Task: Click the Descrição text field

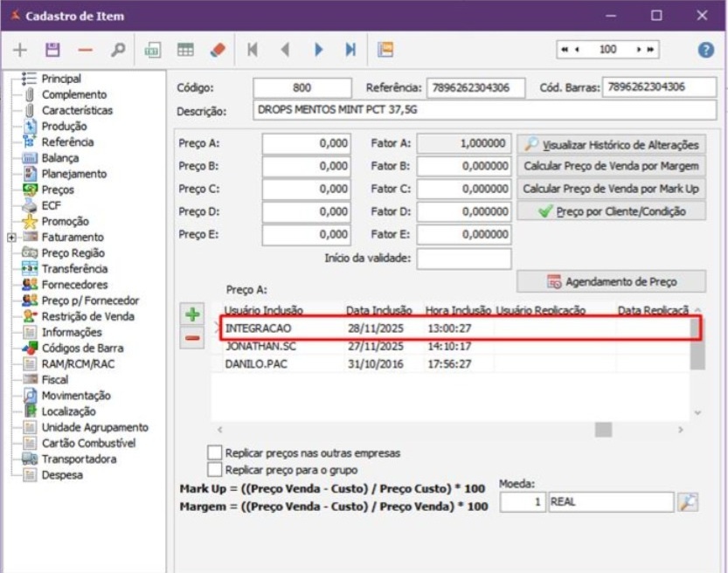Action: (485, 110)
